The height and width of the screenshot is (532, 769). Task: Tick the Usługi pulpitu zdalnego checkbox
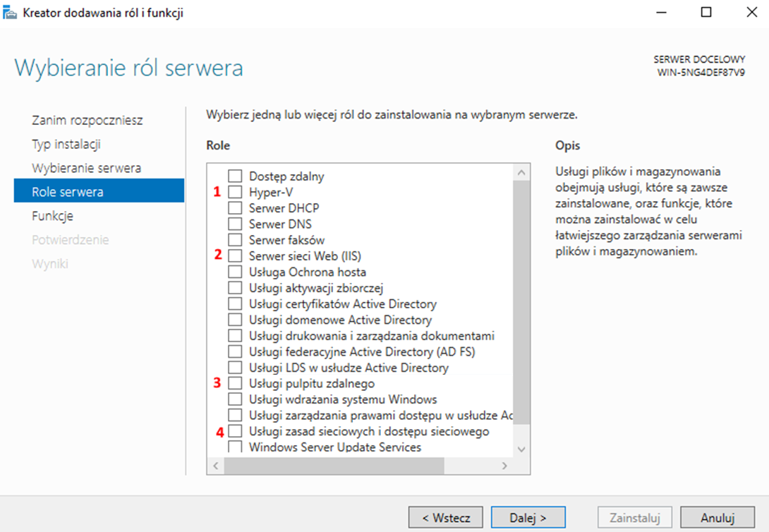pyautogui.click(x=235, y=383)
